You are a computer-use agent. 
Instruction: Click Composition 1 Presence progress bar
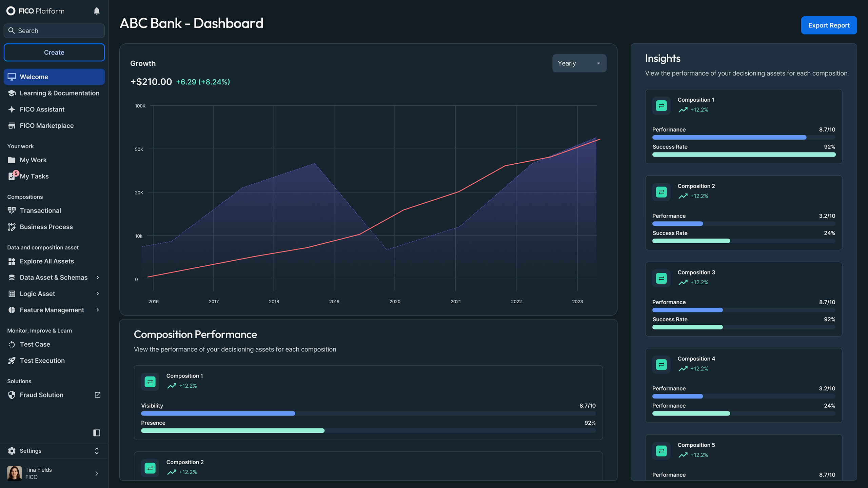(368, 431)
